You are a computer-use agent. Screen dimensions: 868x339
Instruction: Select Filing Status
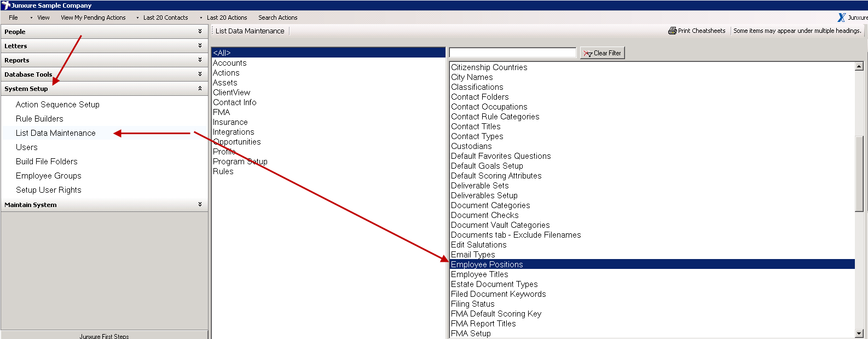point(472,304)
